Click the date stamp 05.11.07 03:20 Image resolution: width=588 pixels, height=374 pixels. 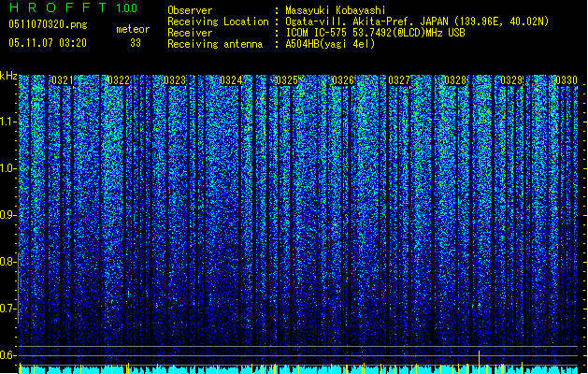click(x=48, y=43)
